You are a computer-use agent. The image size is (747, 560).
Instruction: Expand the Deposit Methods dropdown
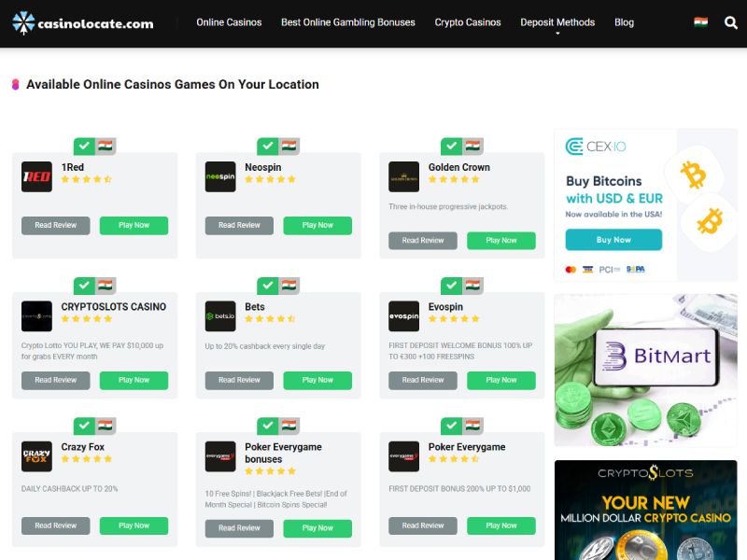click(557, 22)
